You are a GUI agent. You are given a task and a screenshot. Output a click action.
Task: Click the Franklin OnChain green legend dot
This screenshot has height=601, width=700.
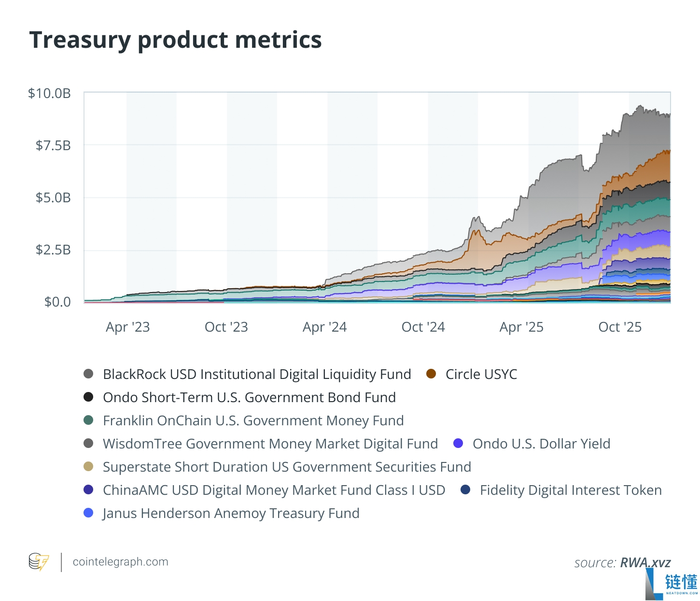88,420
